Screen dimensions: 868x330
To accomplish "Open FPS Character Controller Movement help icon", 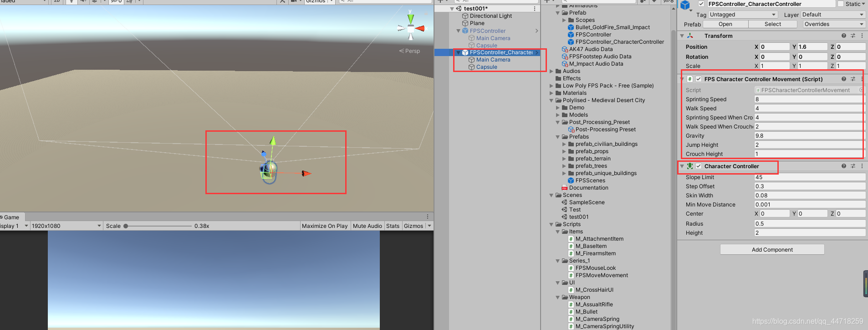I will point(844,79).
